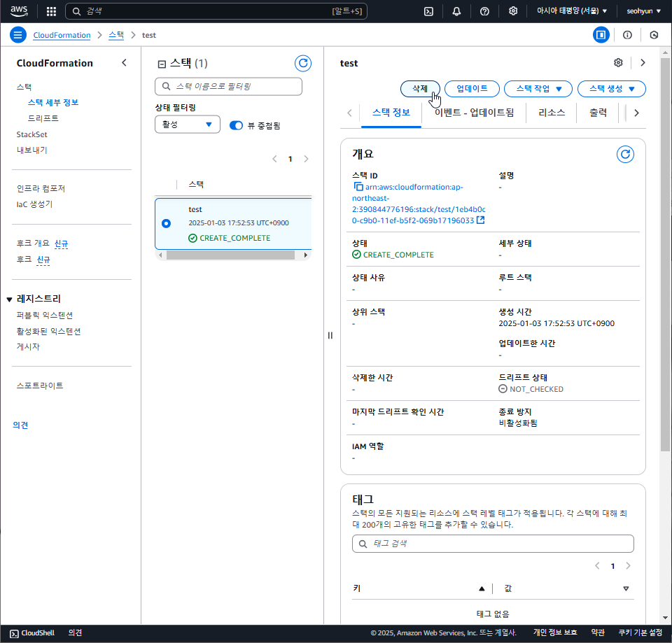The width and height of the screenshot is (672, 643).
Task: Focus the stack name filter field
Action: pos(228,87)
